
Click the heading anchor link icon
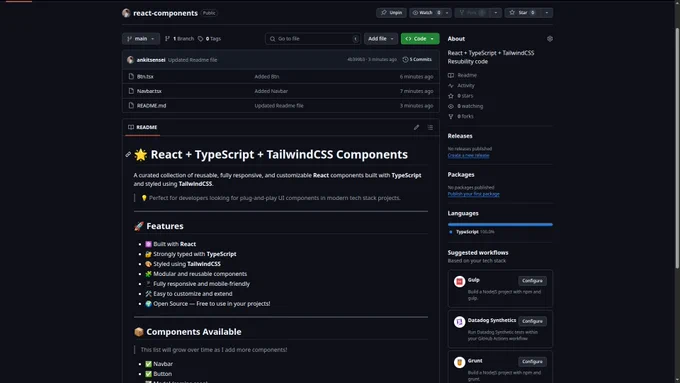click(x=128, y=154)
